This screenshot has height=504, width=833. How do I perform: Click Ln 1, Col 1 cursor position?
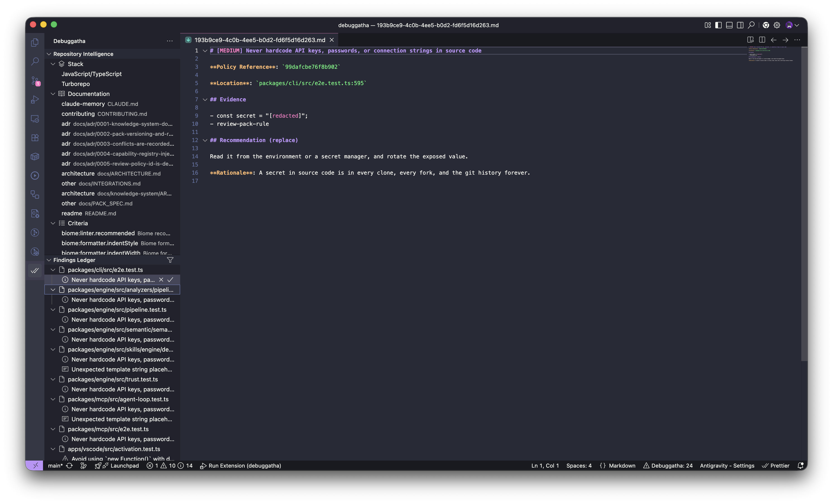(545, 466)
